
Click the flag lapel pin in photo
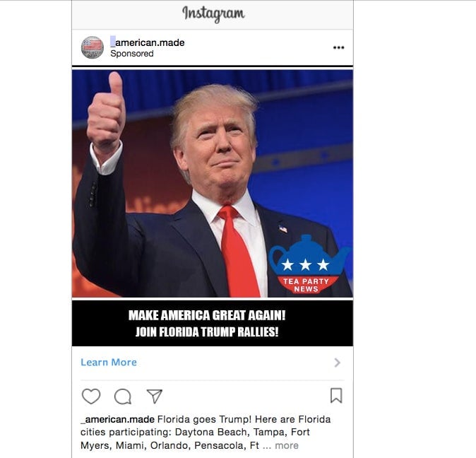[283, 229]
